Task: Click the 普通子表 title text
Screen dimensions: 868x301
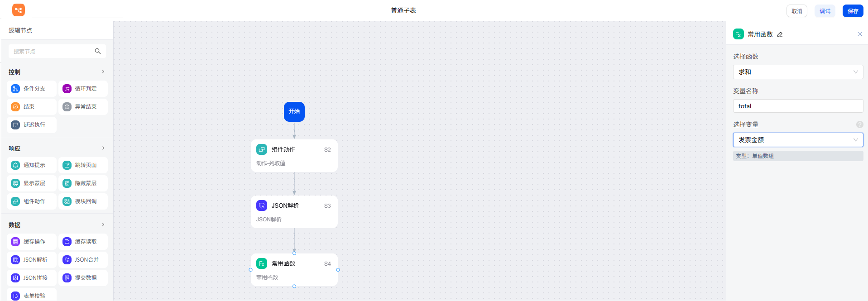Action: (403, 10)
